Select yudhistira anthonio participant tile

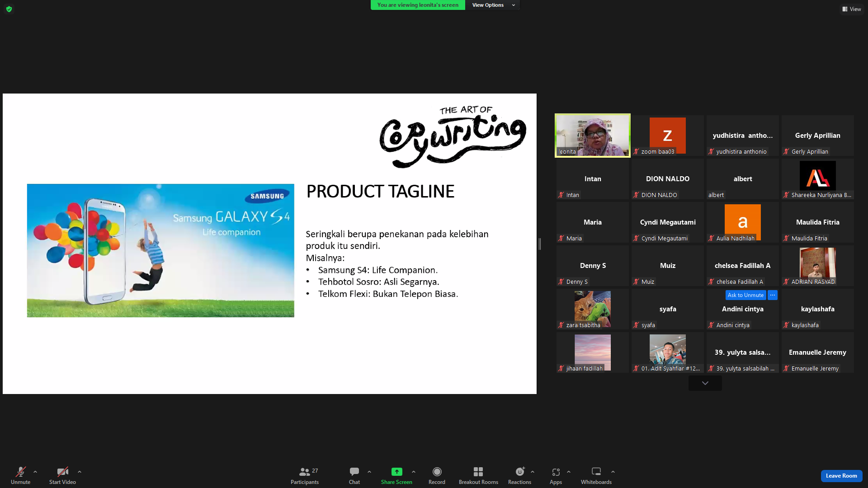tap(743, 136)
